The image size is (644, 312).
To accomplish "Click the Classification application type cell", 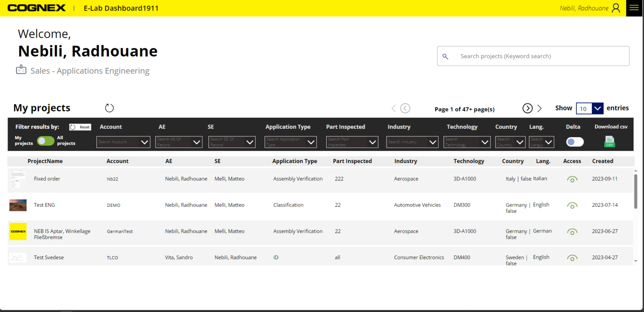I will [288, 205].
